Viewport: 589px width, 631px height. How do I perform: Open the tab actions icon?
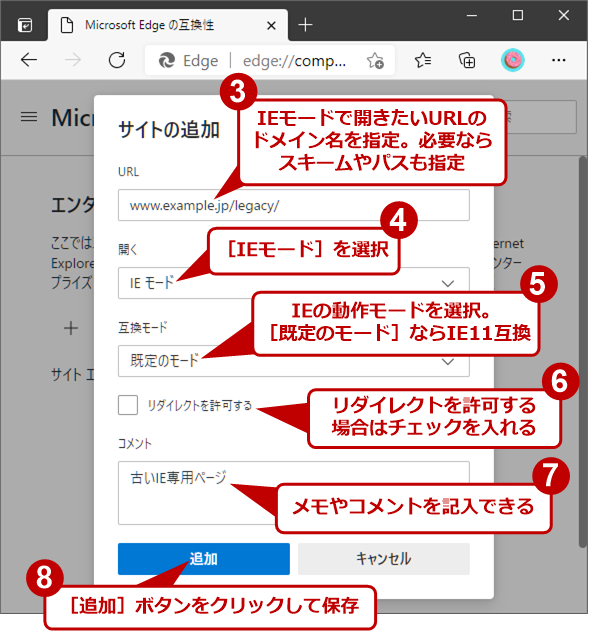(x=25, y=25)
